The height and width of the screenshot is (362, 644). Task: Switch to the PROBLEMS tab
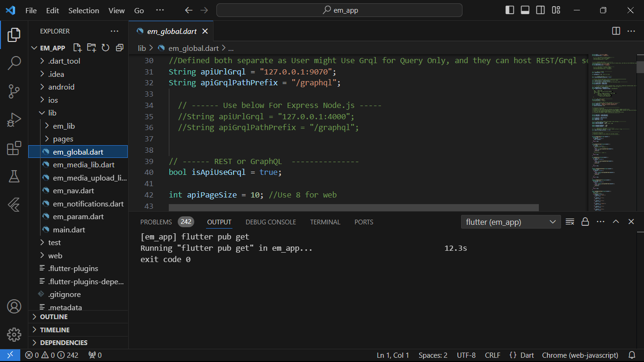point(167,222)
